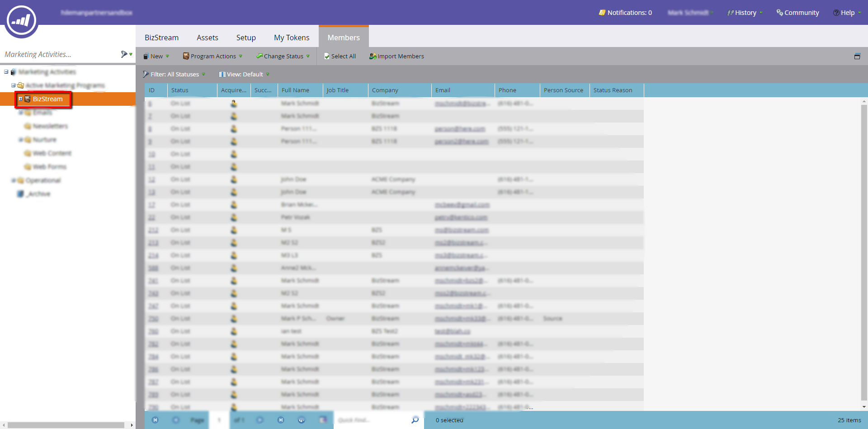This screenshot has height=429, width=868.
Task: Open the History menu
Action: point(745,13)
